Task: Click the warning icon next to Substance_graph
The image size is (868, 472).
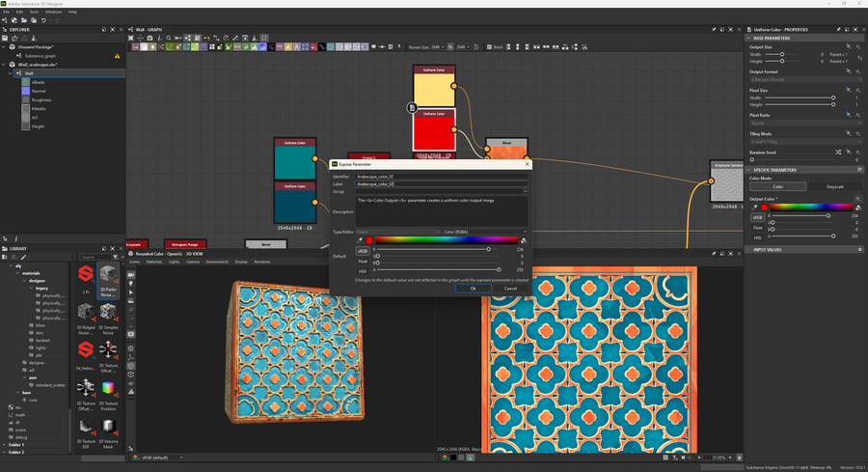Action: (118, 56)
